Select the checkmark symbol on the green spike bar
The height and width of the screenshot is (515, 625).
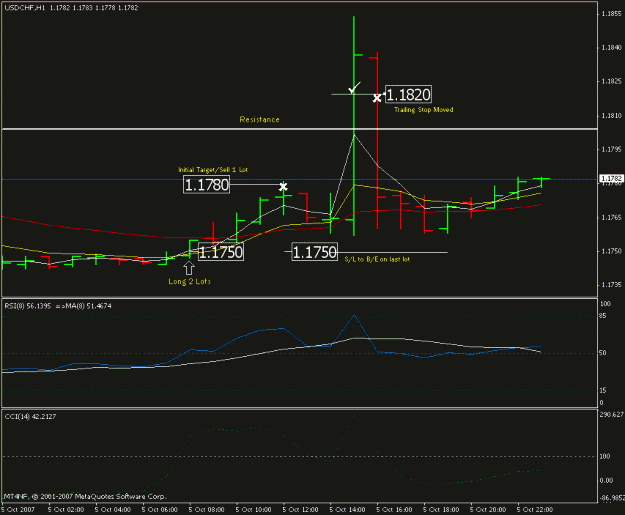[354, 87]
